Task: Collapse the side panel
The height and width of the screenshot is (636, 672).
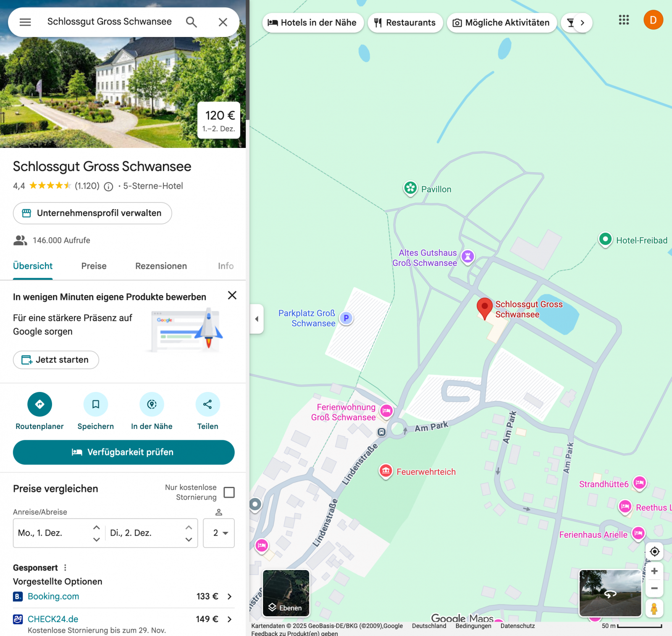Action: pos(257,319)
